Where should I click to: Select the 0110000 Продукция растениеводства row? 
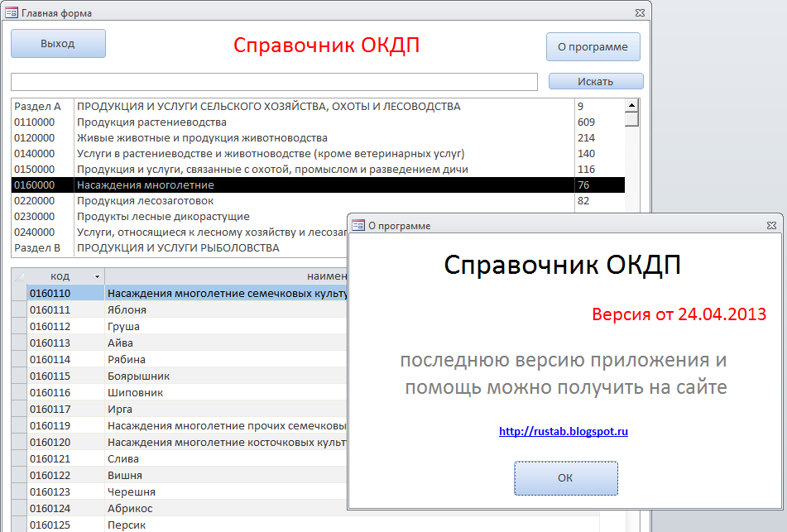tap(318, 122)
